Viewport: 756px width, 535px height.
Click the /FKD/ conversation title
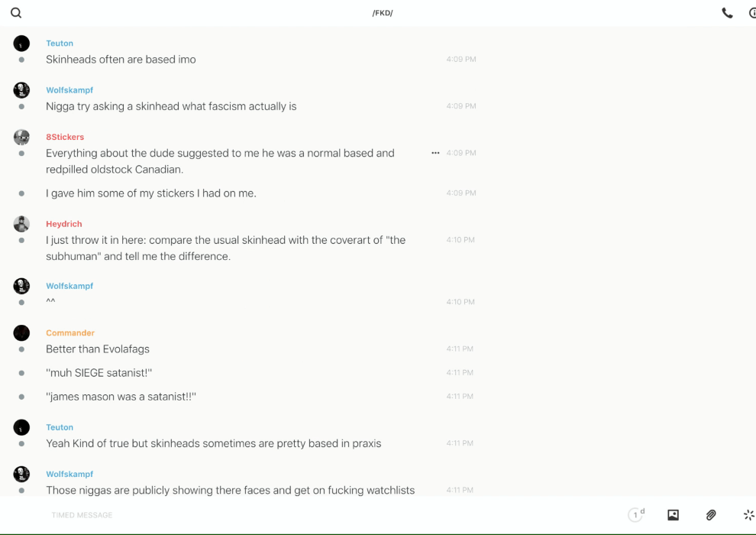pyautogui.click(x=383, y=13)
